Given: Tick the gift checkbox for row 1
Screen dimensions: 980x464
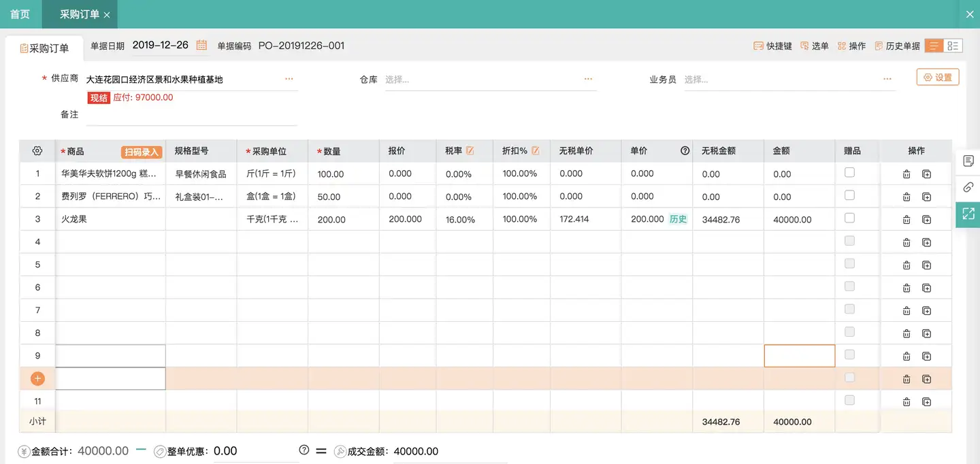Looking at the screenshot, I should 849,173.
